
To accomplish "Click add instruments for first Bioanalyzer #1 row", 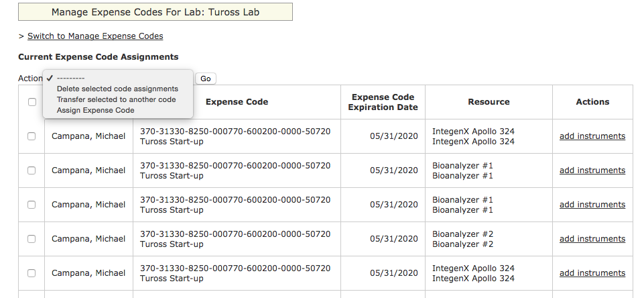I will pyautogui.click(x=592, y=170).
